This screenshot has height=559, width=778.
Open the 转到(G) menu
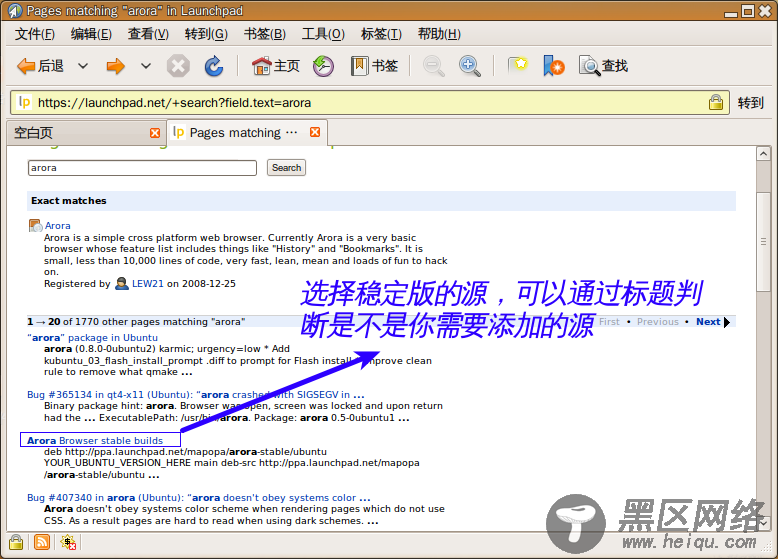[206, 34]
